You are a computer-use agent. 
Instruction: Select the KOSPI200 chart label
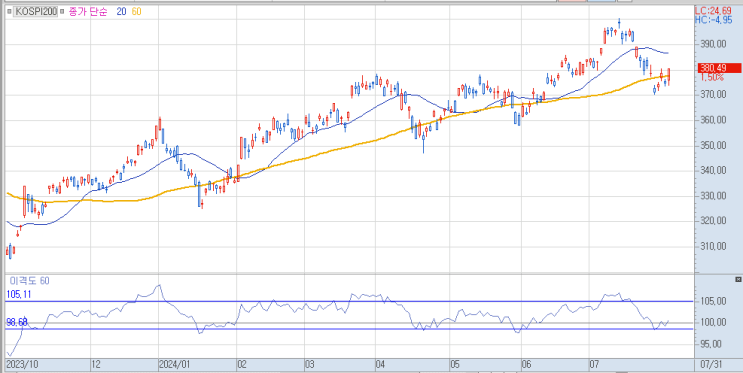pos(36,12)
